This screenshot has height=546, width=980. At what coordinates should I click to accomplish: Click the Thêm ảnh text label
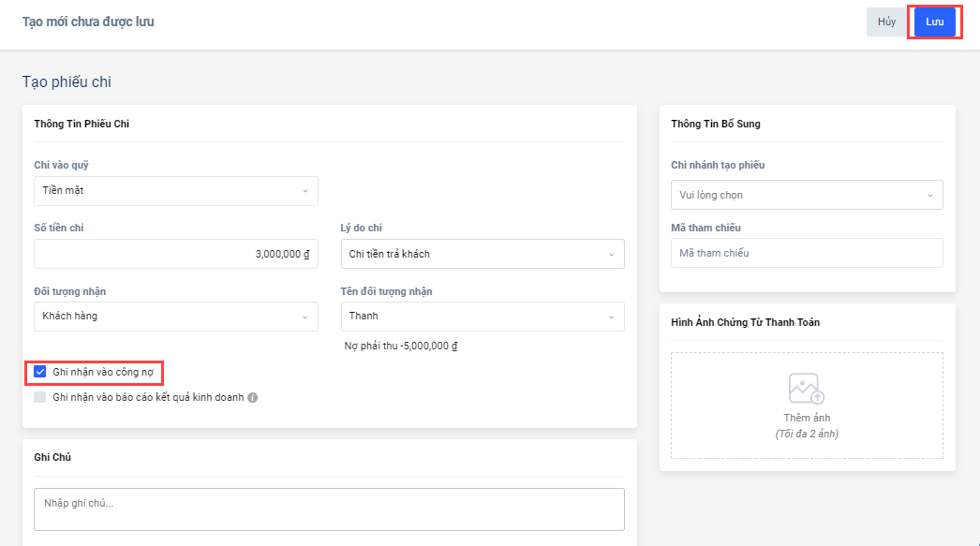807,418
